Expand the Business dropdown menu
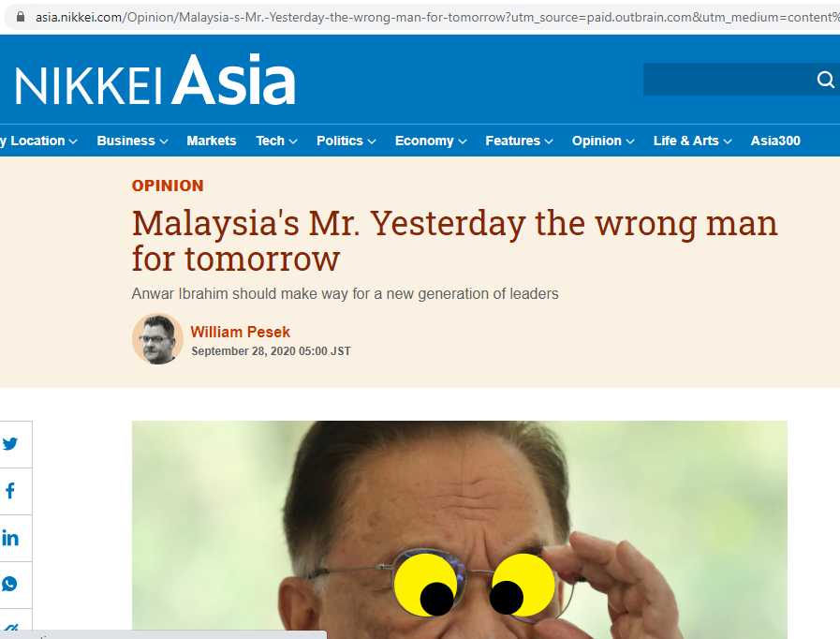This screenshot has height=639, width=840. (x=132, y=141)
